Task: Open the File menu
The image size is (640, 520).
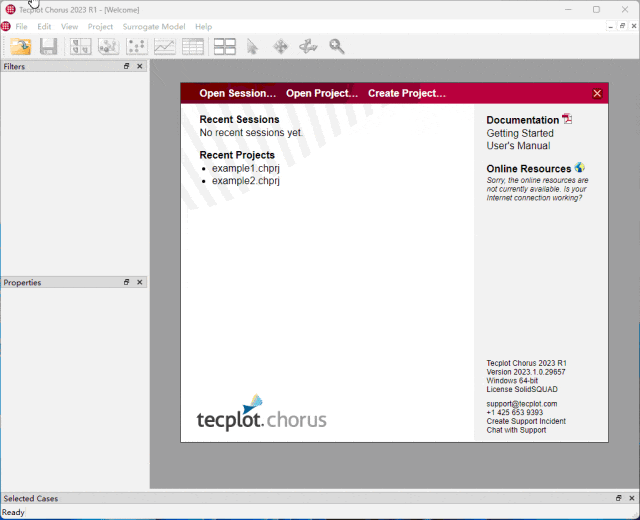Action: [21, 27]
